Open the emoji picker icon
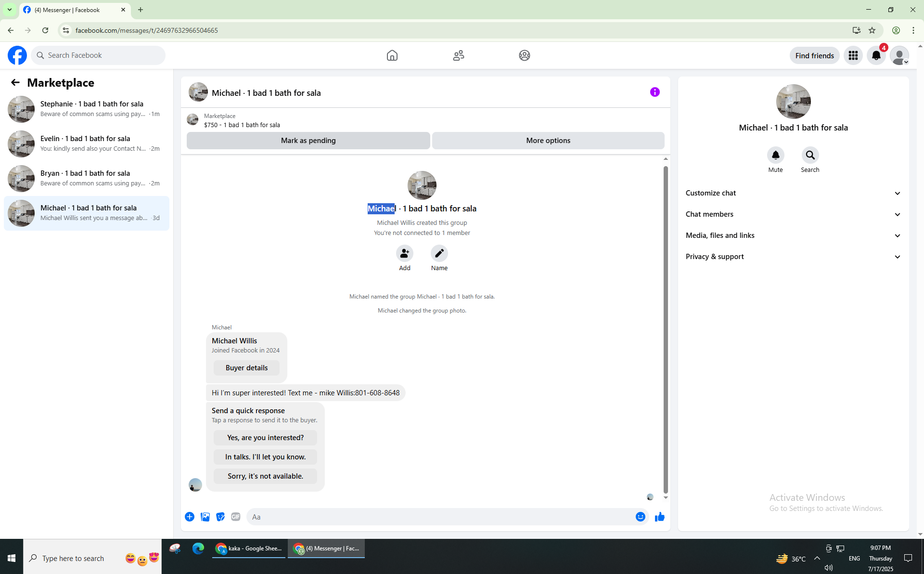The image size is (924, 574). [x=641, y=517]
